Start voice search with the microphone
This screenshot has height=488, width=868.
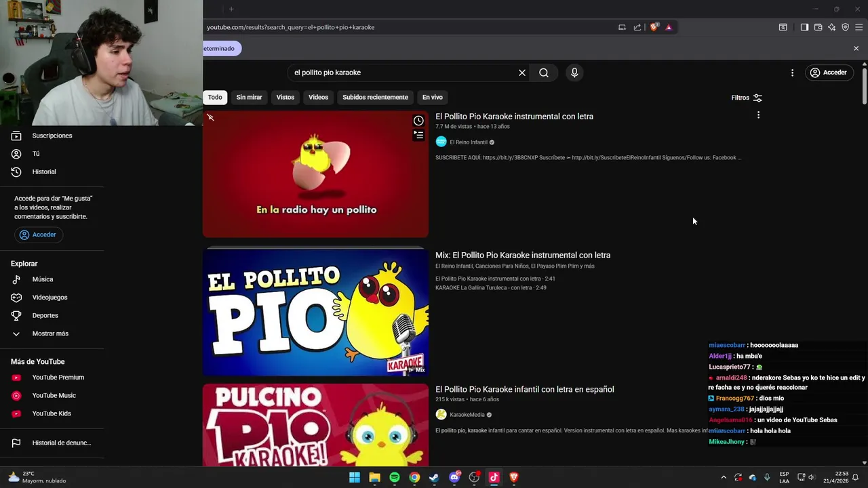(x=574, y=73)
